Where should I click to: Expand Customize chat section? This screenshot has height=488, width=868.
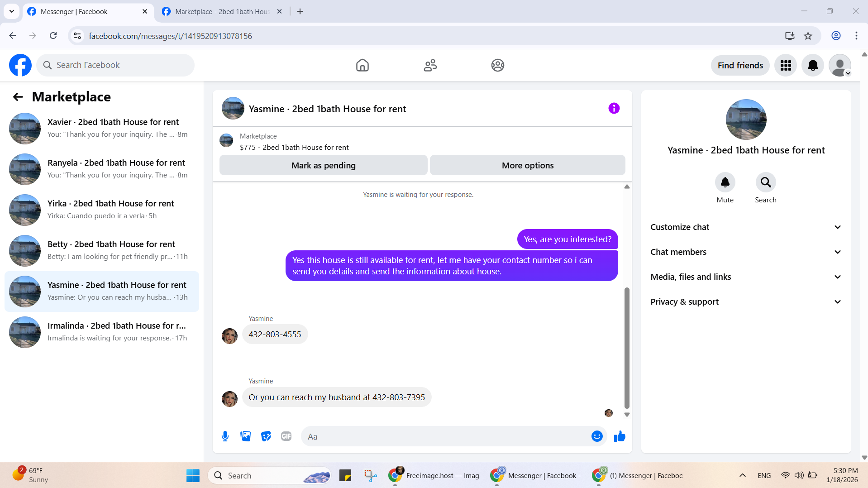coord(746,227)
